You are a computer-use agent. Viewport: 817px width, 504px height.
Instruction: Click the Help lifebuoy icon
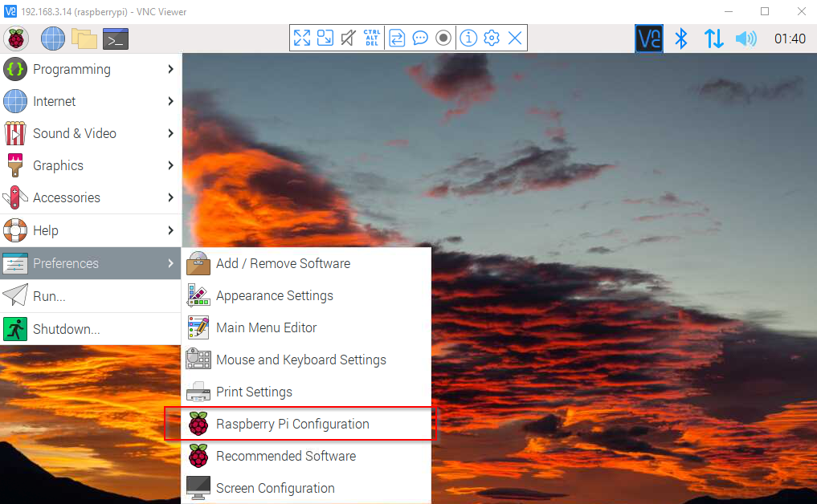point(15,230)
